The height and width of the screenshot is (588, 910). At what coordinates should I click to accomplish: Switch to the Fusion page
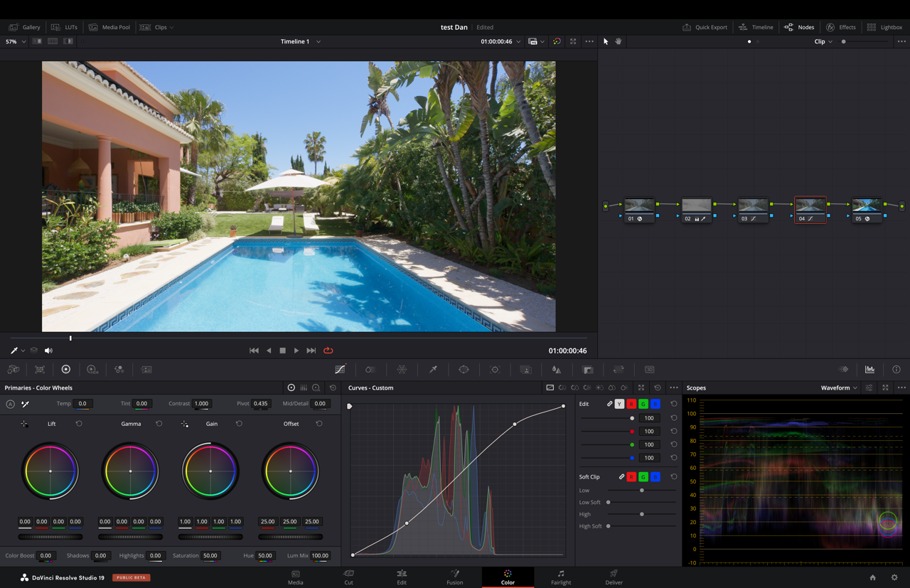click(454, 577)
